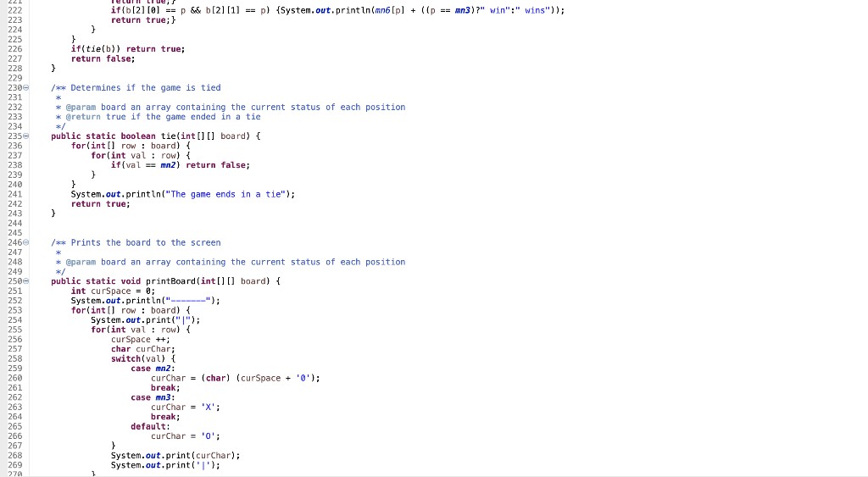Click "return false;" on line 227
The width and height of the screenshot is (868, 477).
pyautogui.click(x=103, y=58)
